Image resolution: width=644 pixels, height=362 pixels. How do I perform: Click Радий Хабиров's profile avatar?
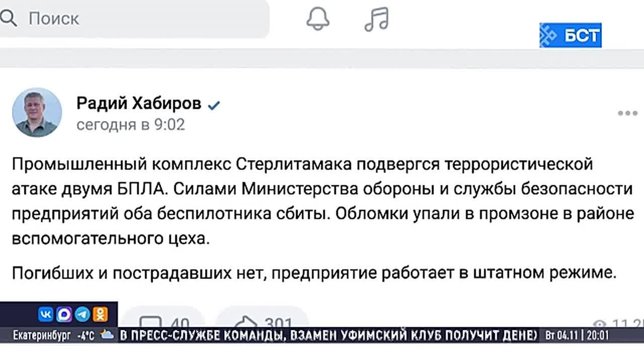pyautogui.click(x=37, y=113)
